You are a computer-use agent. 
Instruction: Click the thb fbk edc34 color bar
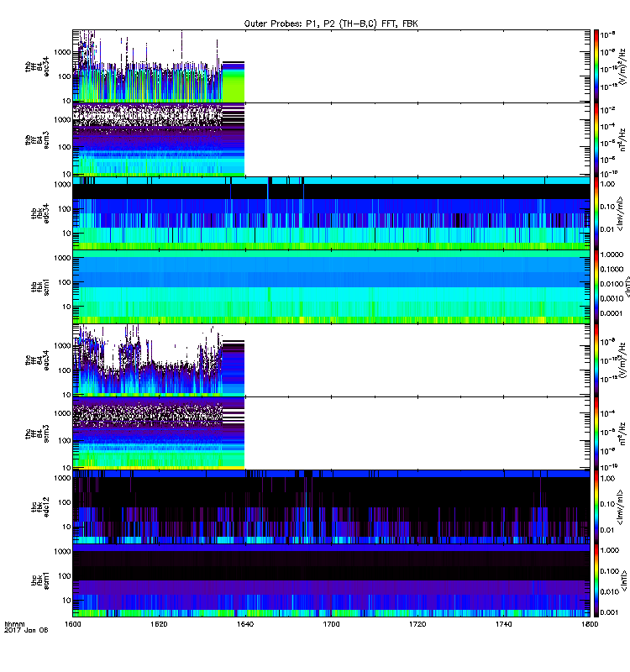click(596, 213)
